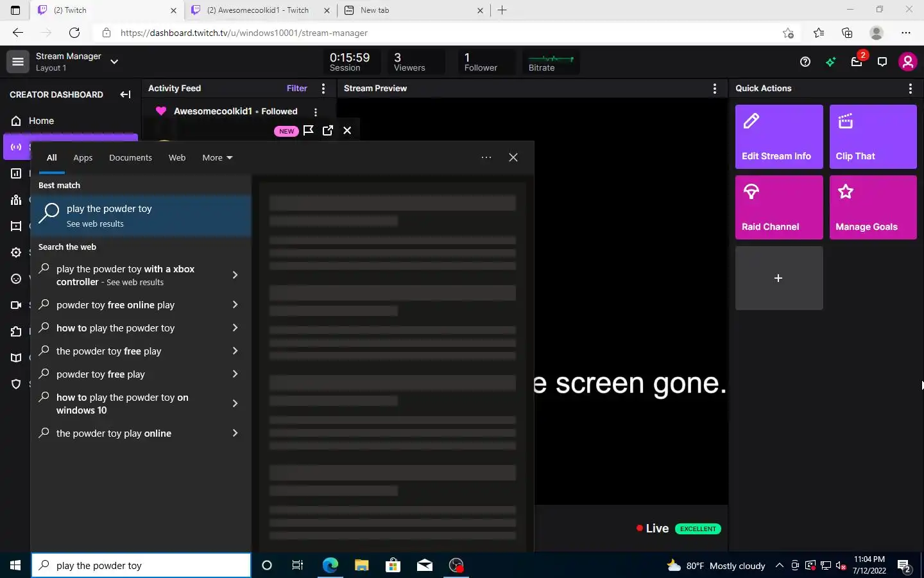Open search panel ellipsis options
The width and height of the screenshot is (924, 578).
click(x=486, y=157)
